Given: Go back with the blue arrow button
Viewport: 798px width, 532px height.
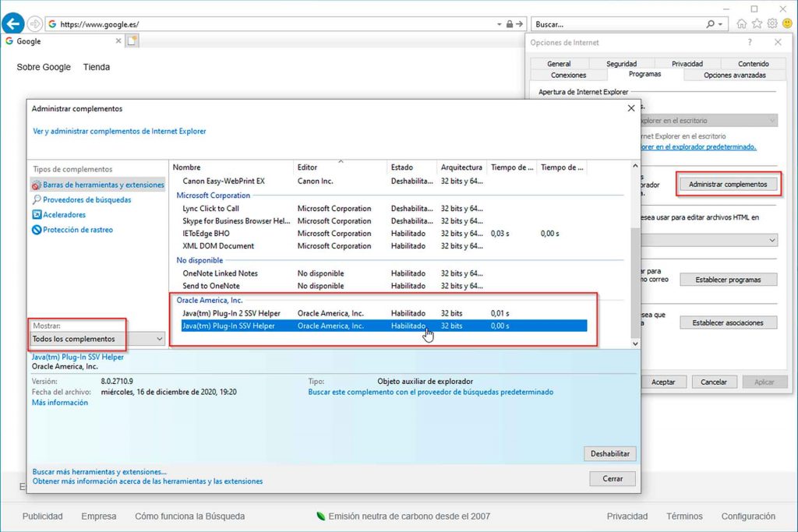Looking at the screenshot, I should tap(13, 23).
